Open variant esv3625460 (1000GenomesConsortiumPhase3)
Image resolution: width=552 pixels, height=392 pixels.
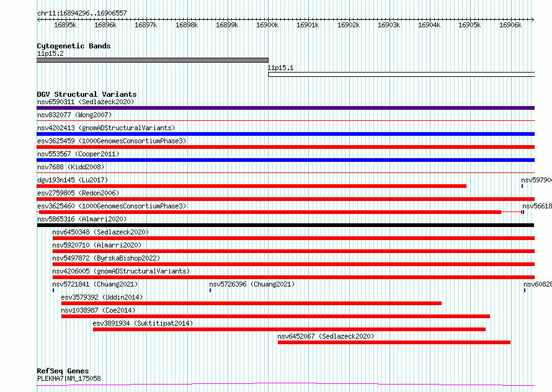click(x=112, y=206)
